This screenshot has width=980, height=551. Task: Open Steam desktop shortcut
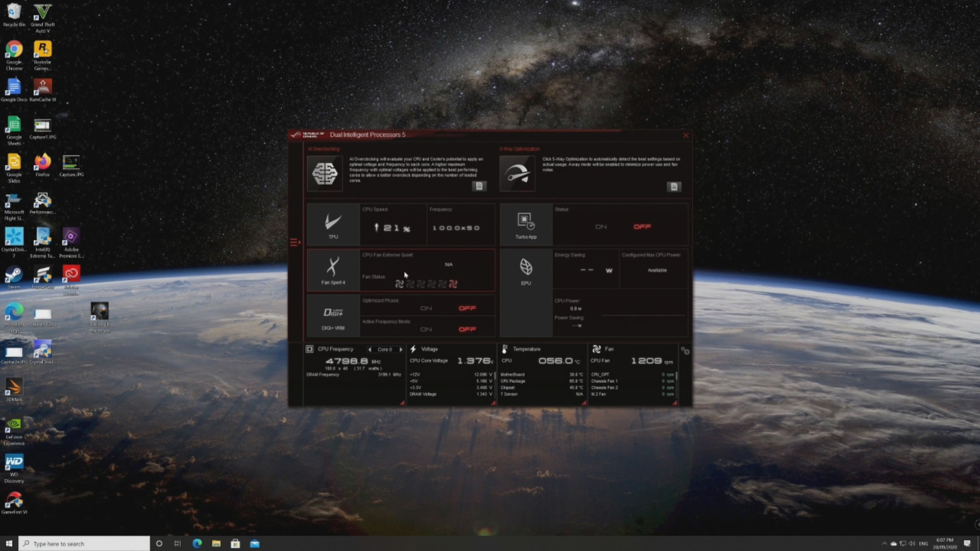point(14,278)
